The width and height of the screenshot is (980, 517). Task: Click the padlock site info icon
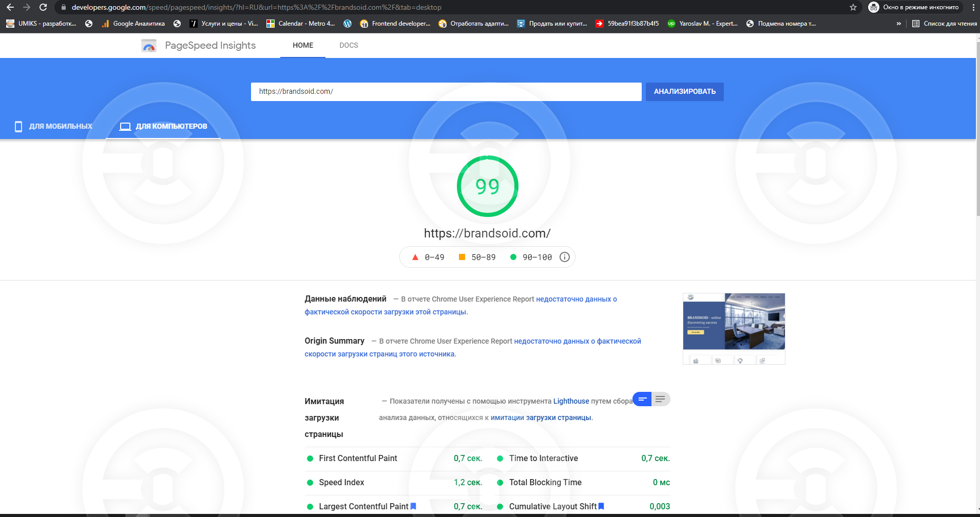pos(64,7)
